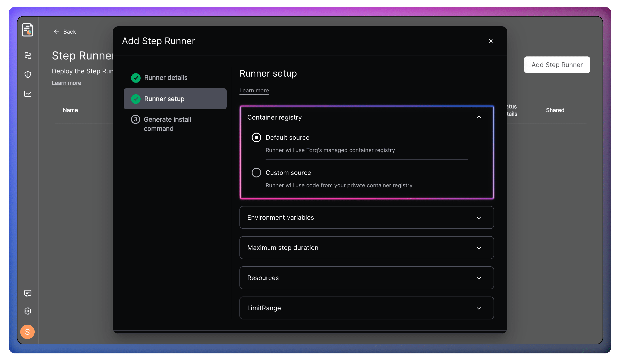620x364 pixels.
Task: Collapse the Container registry section
Action: (479, 117)
